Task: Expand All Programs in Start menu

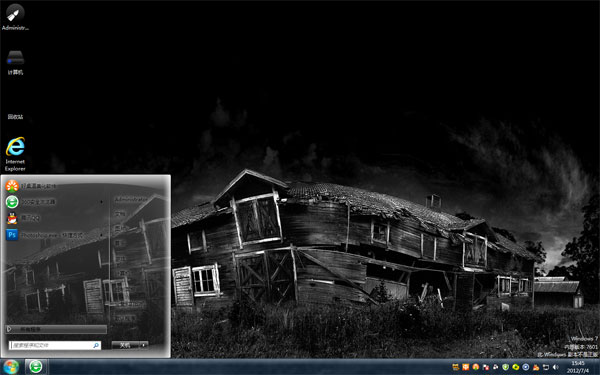Action: click(56, 329)
